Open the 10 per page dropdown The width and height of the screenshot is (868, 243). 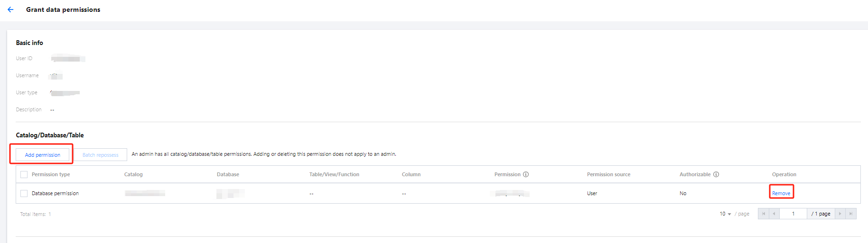point(725,214)
